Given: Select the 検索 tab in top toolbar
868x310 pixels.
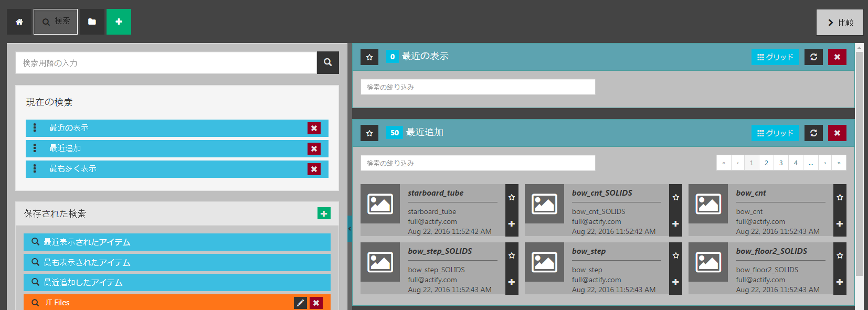Looking at the screenshot, I should click(x=56, y=22).
